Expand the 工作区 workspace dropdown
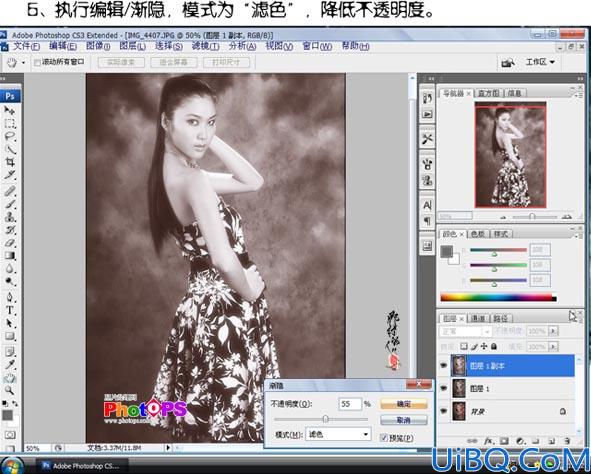This screenshot has width=591, height=474. tap(540, 62)
